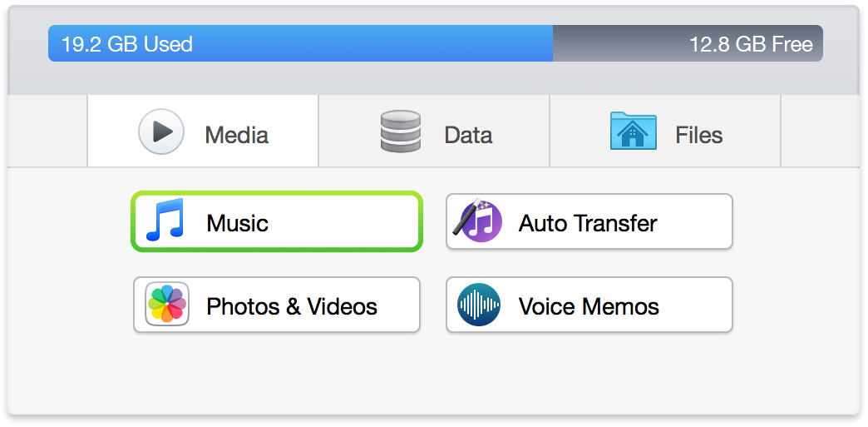868x427 pixels.
Task: Click the Voice Memos waveform icon
Action: 479,305
